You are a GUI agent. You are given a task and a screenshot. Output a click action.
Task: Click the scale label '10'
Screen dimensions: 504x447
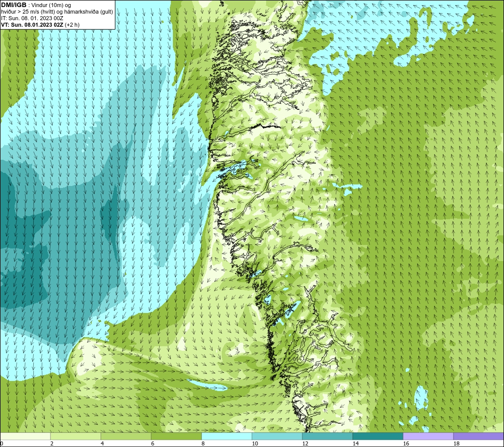tap(255, 443)
